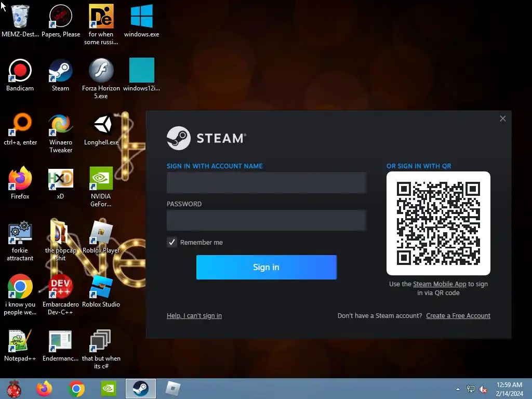Follow the Create a Free Account link
Viewport: 532px width, 399px height.
(458, 316)
